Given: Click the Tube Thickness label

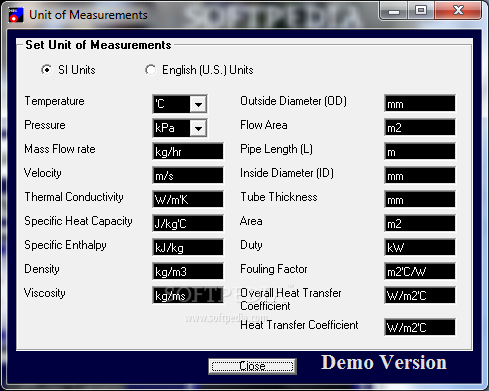Looking at the screenshot, I should click(279, 197).
